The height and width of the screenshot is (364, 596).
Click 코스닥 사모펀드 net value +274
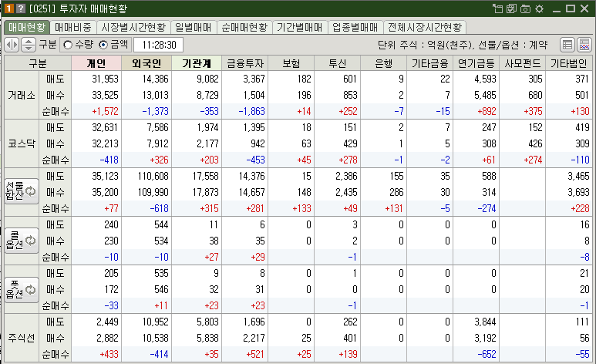click(x=533, y=160)
